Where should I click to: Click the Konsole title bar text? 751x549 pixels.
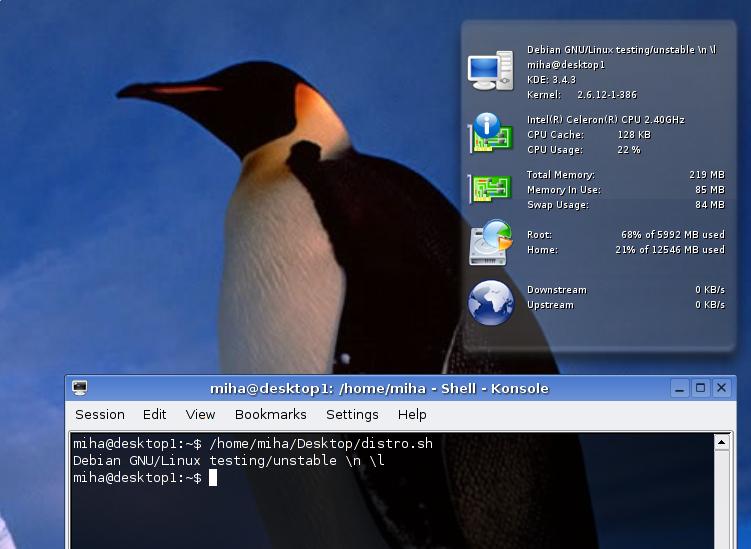pos(379,389)
